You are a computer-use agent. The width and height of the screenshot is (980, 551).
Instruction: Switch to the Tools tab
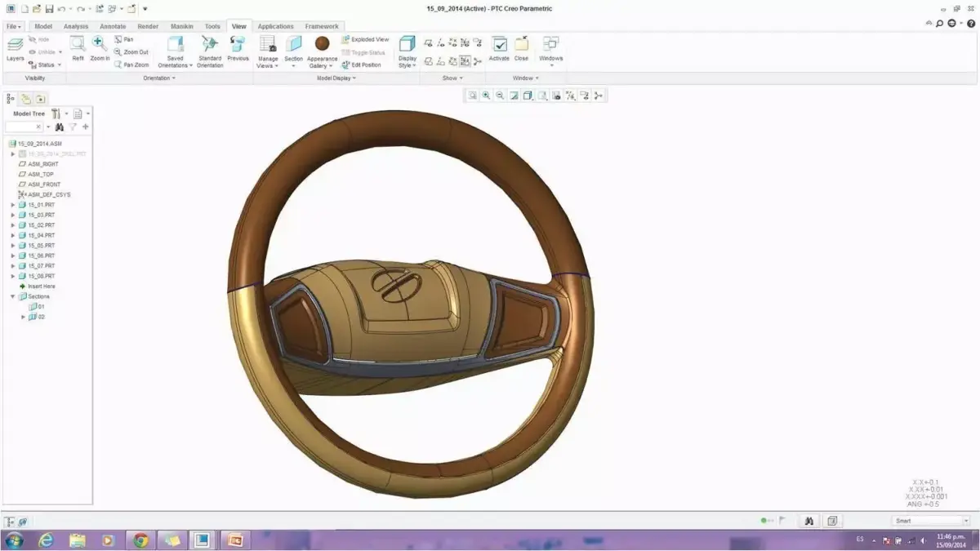[x=212, y=26]
